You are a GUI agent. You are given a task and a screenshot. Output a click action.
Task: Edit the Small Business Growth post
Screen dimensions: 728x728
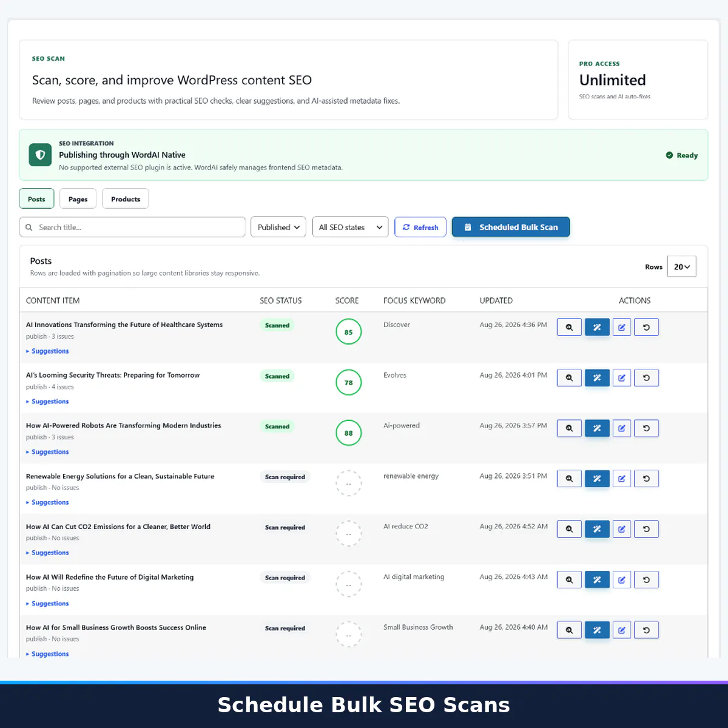pyautogui.click(x=622, y=630)
